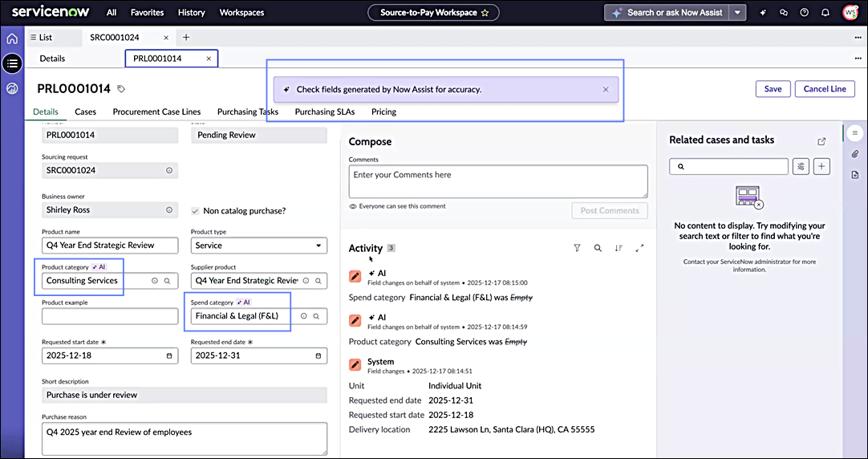Viewport: 868px width, 459px height.
Task: Toggle the Non catalog purchase checkbox
Action: click(x=195, y=211)
